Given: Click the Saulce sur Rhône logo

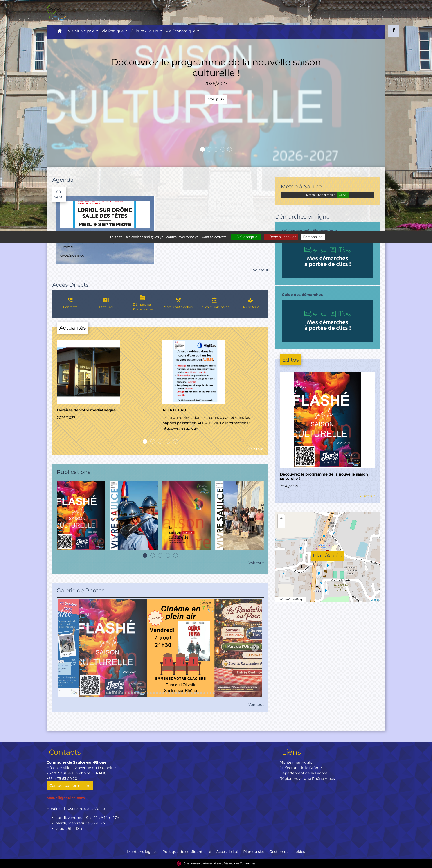Looking at the screenshot, I should (56, 12).
